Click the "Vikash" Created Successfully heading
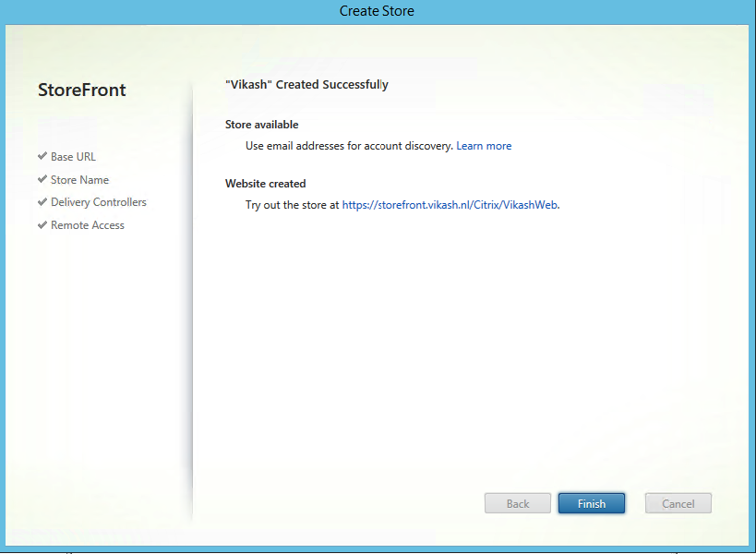 306,84
